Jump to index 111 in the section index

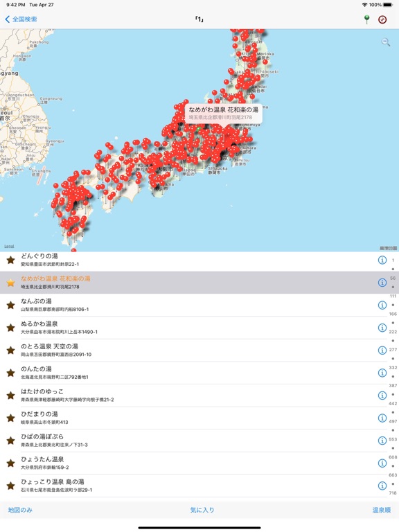click(x=393, y=296)
